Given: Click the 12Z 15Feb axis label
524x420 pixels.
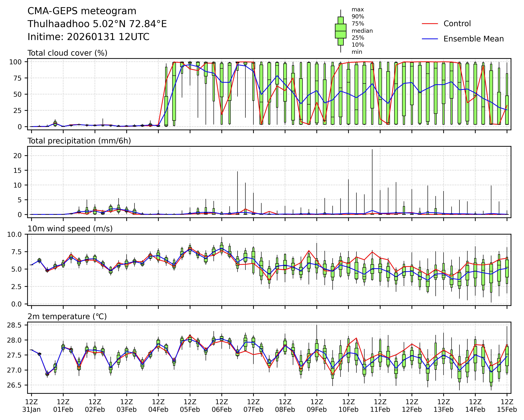Looking at the screenshot, I should [507, 406].
